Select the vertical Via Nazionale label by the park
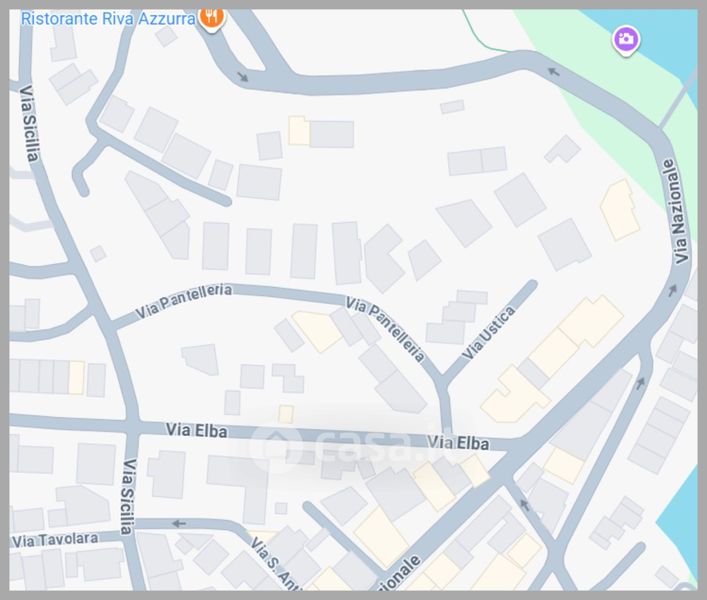 point(675,211)
